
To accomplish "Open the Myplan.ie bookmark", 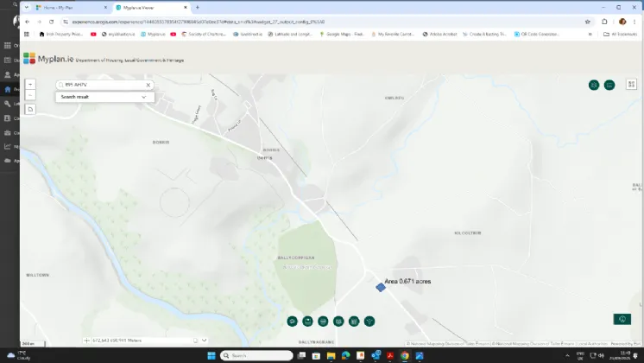I will click(153, 34).
